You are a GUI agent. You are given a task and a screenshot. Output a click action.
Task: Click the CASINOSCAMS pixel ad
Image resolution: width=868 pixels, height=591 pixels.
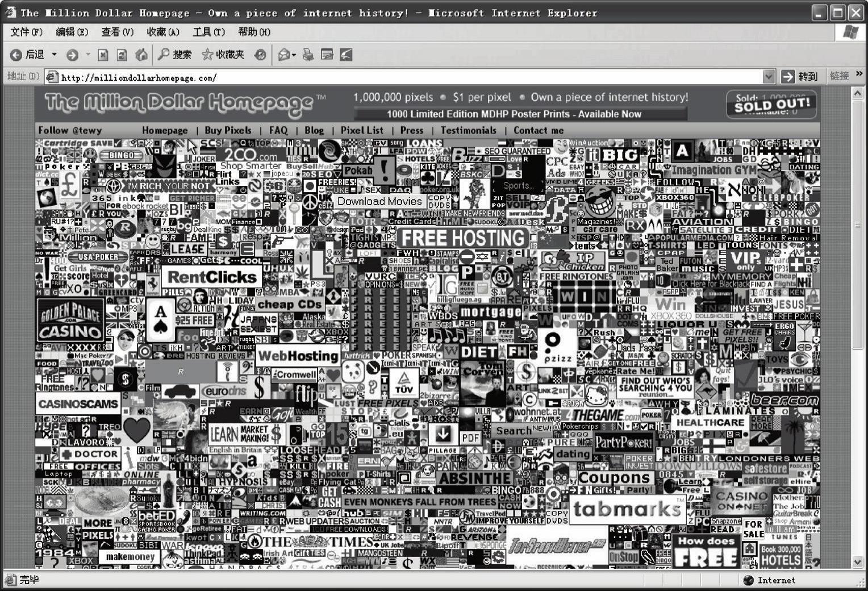pos(78,404)
